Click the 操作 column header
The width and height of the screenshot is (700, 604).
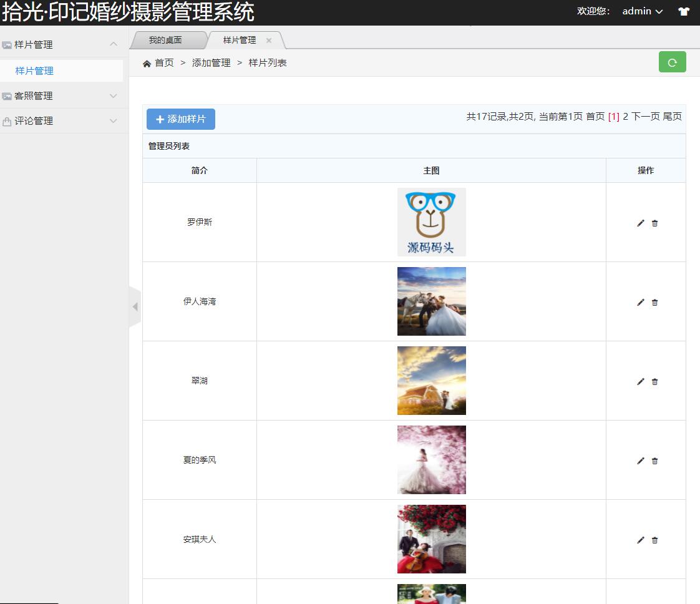click(x=646, y=170)
